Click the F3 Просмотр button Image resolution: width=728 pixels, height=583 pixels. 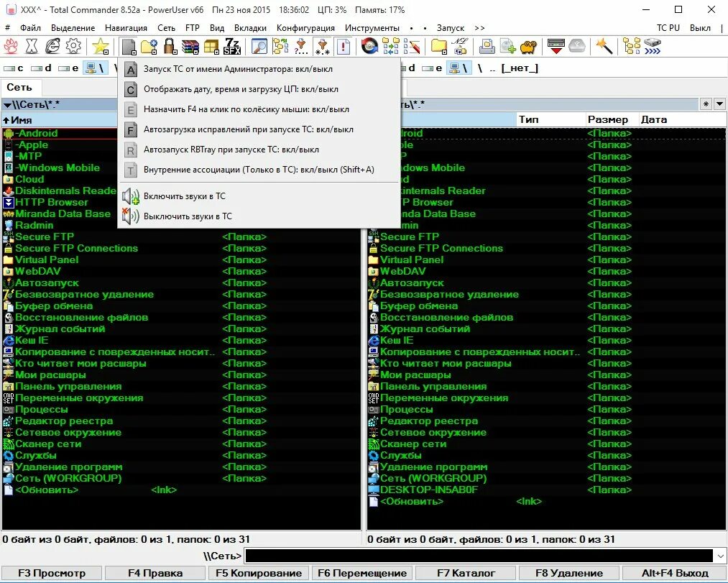click(x=52, y=573)
